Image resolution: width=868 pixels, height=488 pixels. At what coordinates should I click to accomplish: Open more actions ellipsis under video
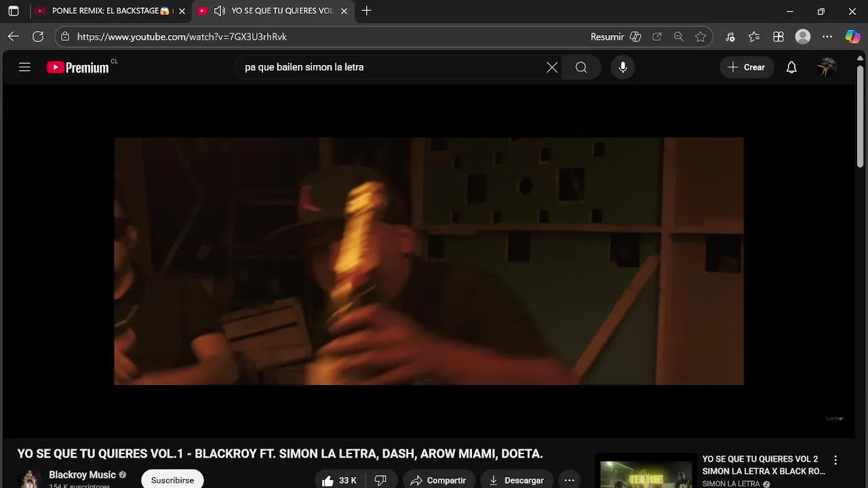pos(570,480)
